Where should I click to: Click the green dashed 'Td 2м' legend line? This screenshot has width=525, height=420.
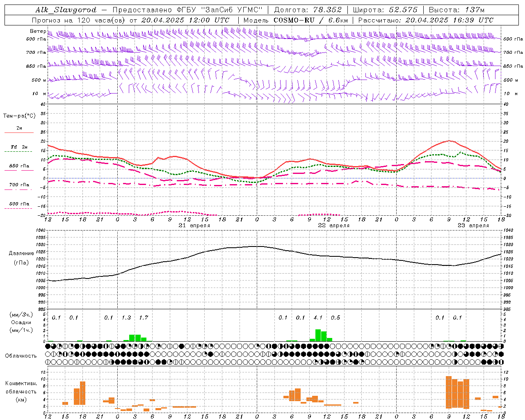point(18,151)
